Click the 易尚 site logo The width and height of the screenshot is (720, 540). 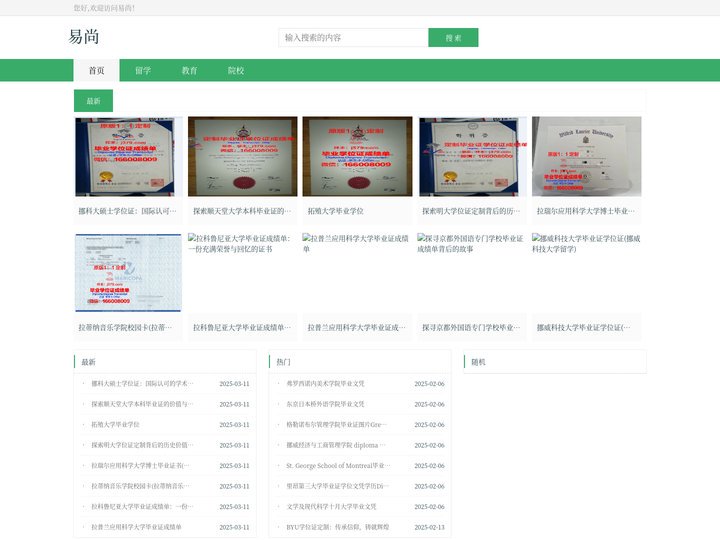[84, 37]
